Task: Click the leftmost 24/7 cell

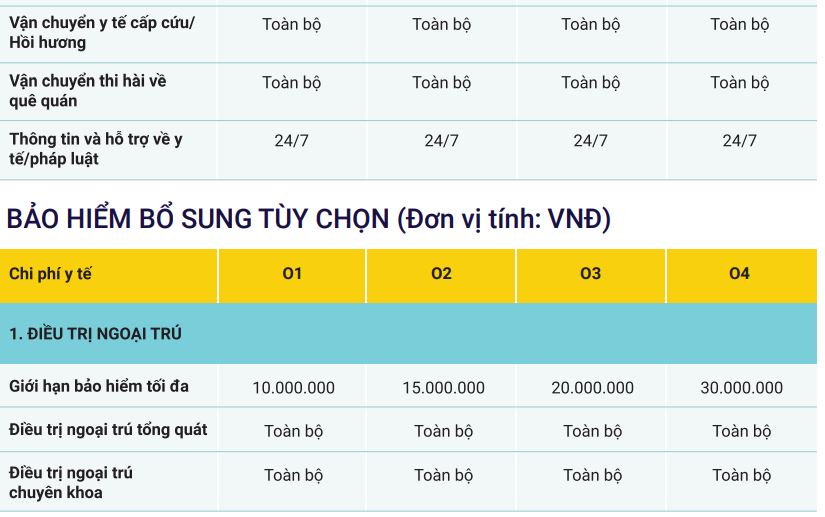Action: coord(291,141)
